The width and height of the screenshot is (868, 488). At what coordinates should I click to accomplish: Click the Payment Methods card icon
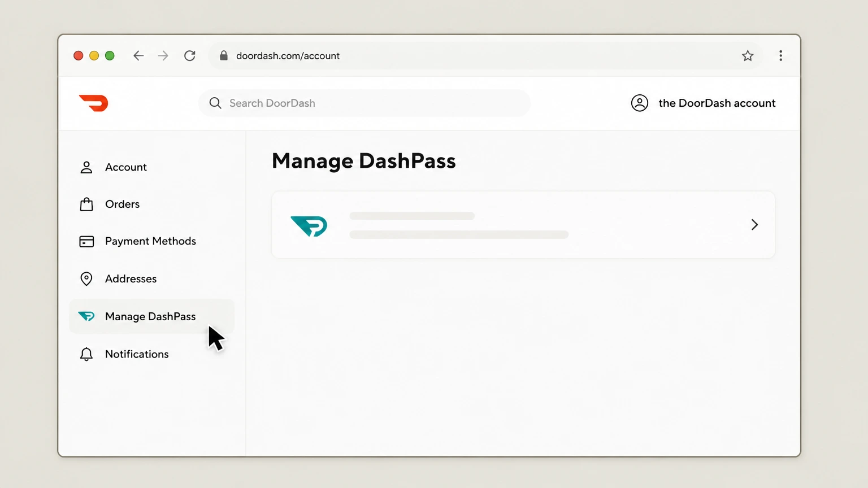click(86, 242)
